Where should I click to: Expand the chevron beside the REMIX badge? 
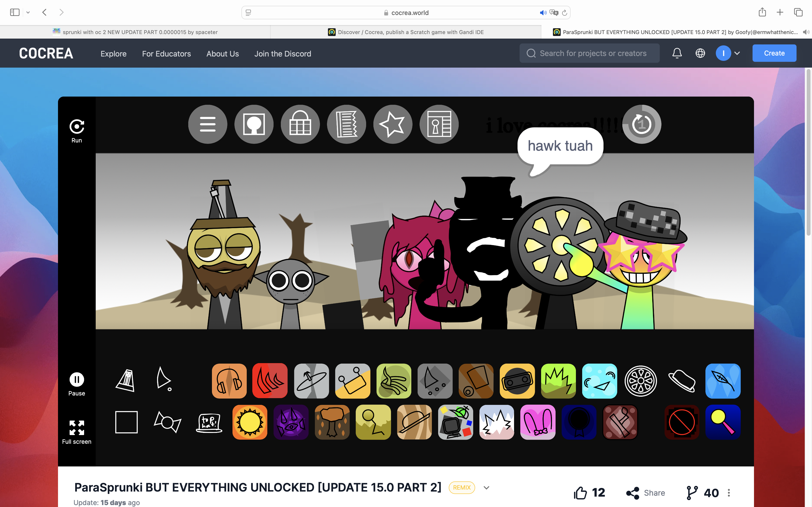coord(486,487)
